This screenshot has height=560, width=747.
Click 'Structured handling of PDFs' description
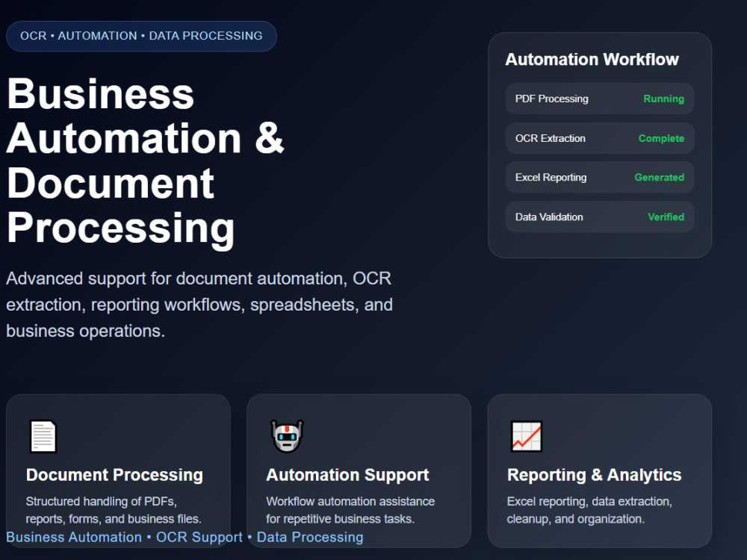tap(114, 510)
